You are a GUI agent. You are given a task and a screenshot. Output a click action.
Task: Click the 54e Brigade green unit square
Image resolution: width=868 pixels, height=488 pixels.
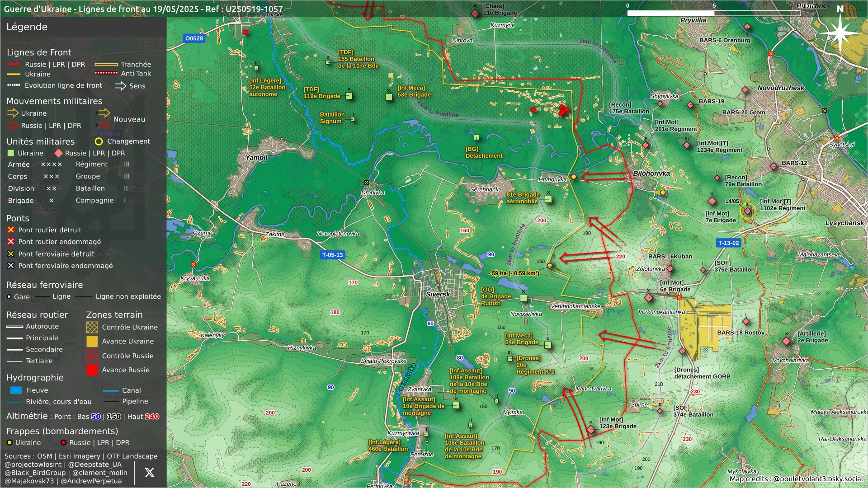point(547,345)
